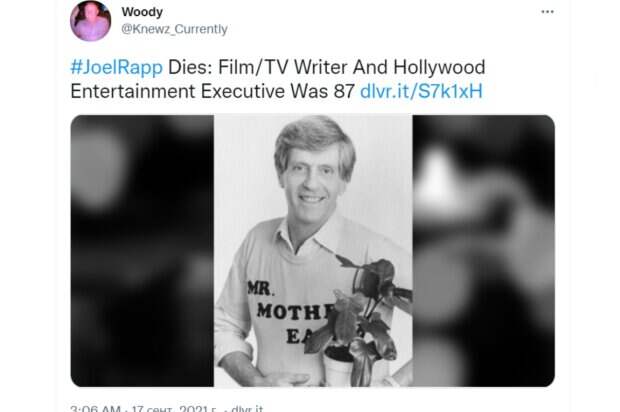
Task: Click the 17 сент. 2021 date
Action: coord(174,408)
